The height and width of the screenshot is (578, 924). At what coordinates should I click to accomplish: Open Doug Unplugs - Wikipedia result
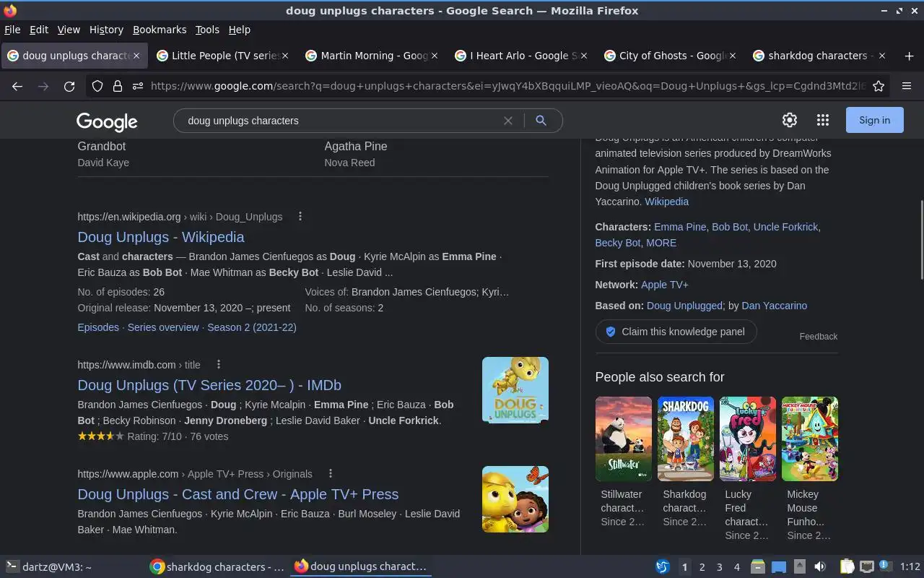[x=161, y=237]
